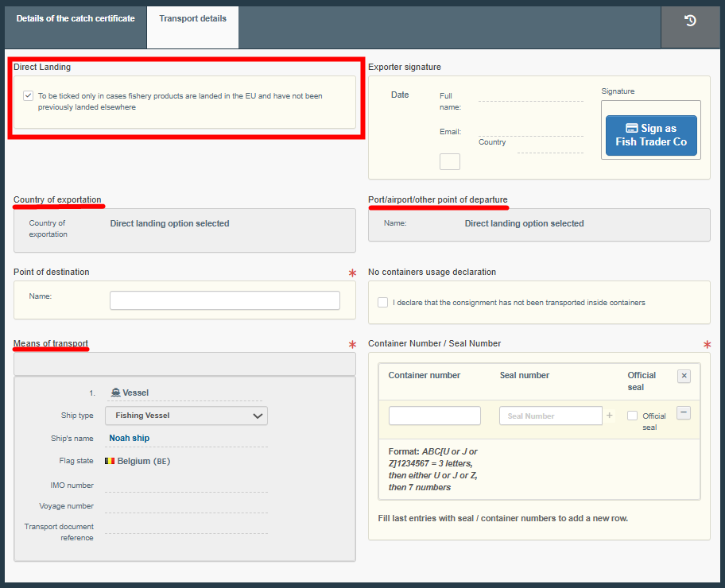Open the history clock icon button

click(690, 21)
